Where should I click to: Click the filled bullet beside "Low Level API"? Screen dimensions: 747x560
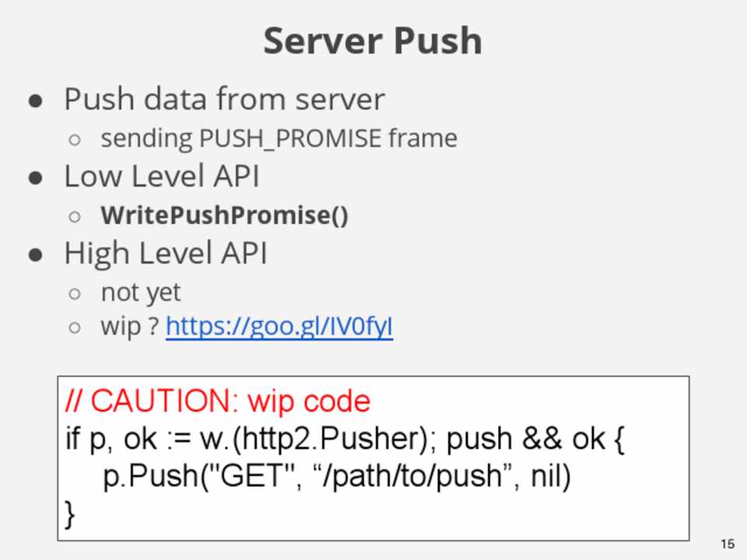[35, 177]
